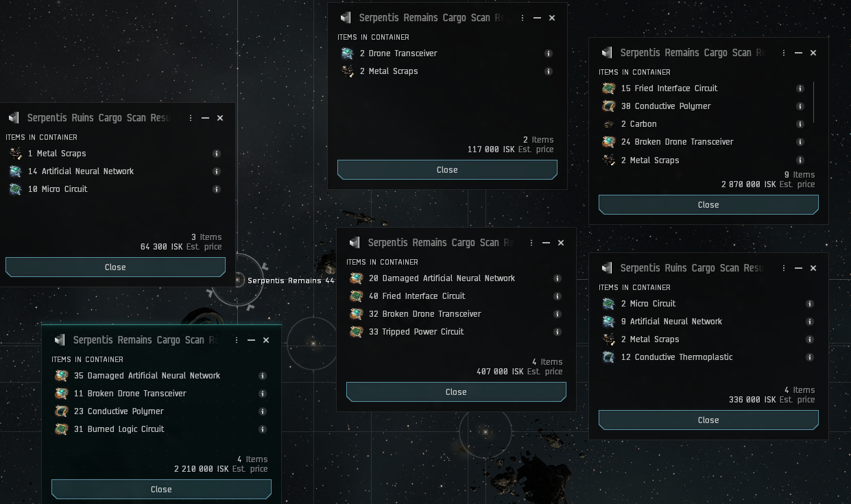Select Serpentis Remains 44 bracket in space
The height and width of the screenshot is (504, 851).
point(237,280)
